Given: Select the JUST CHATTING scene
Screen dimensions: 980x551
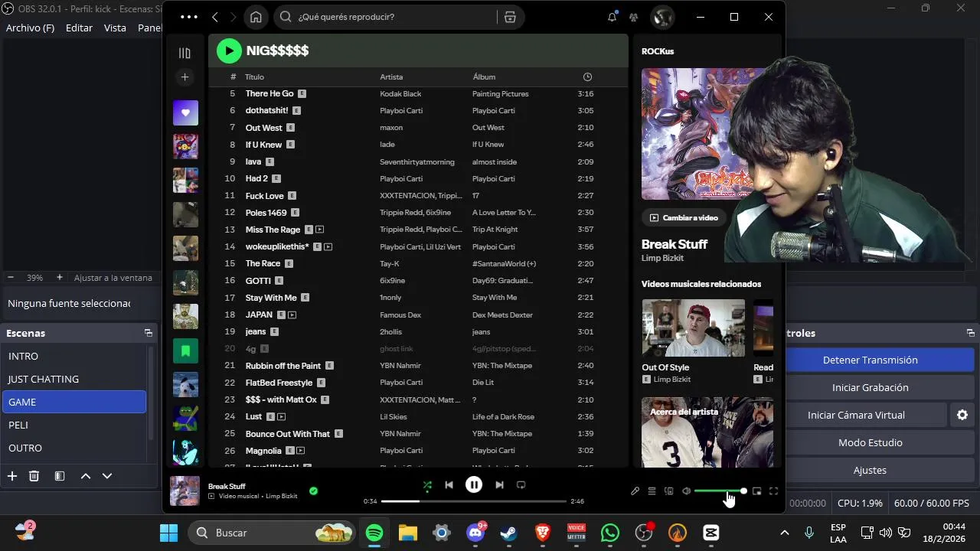Looking at the screenshot, I should pyautogui.click(x=74, y=379).
